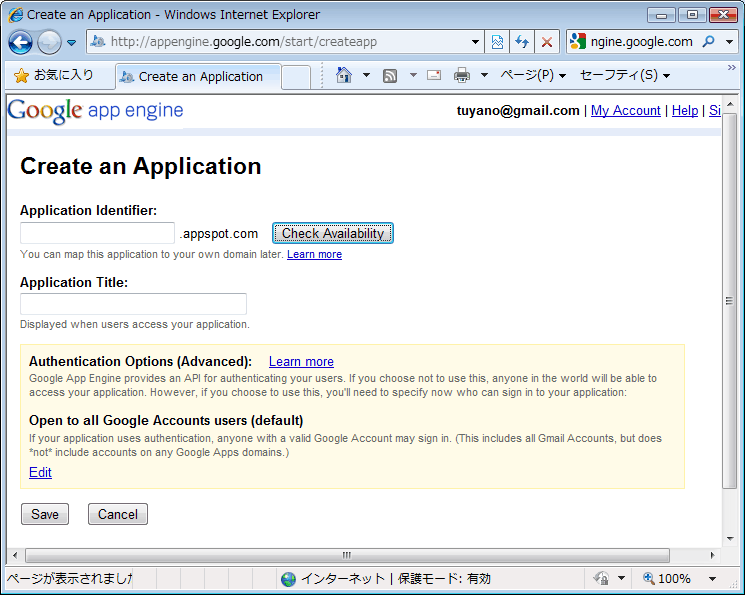Screen dimensions: 745x595
Task: Go back with the browser Back arrow
Action: click(x=20, y=42)
